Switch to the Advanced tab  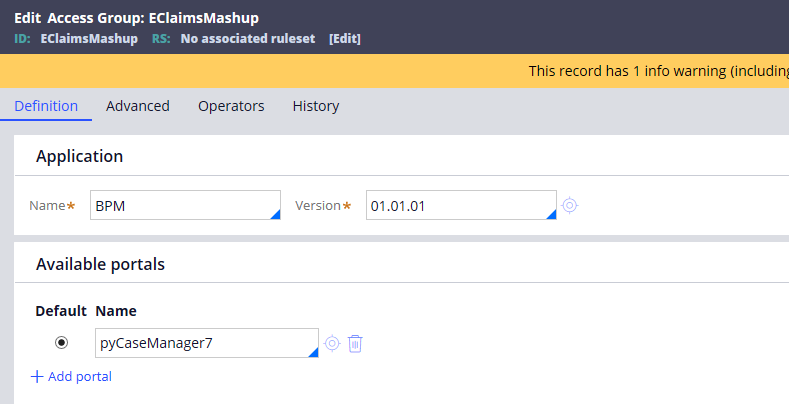pos(137,106)
